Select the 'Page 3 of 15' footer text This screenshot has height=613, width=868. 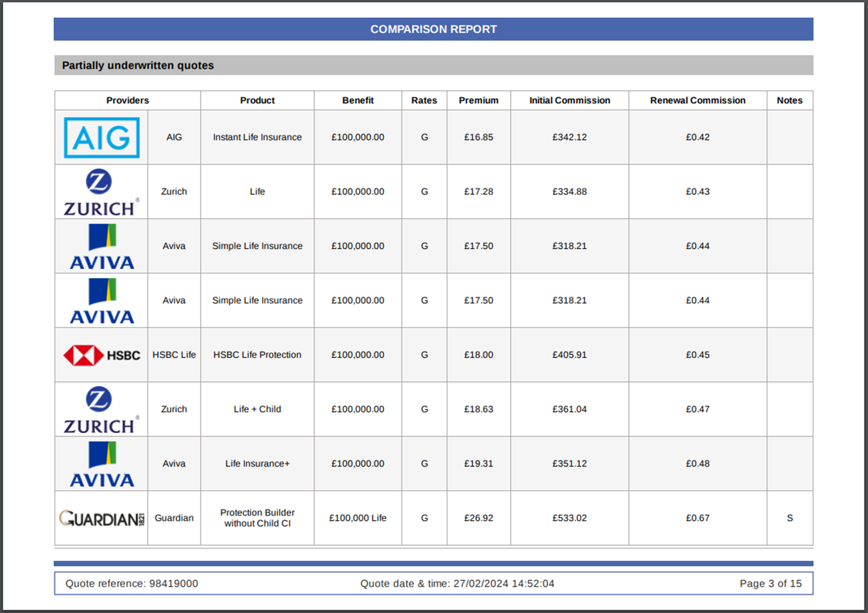pos(771,584)
